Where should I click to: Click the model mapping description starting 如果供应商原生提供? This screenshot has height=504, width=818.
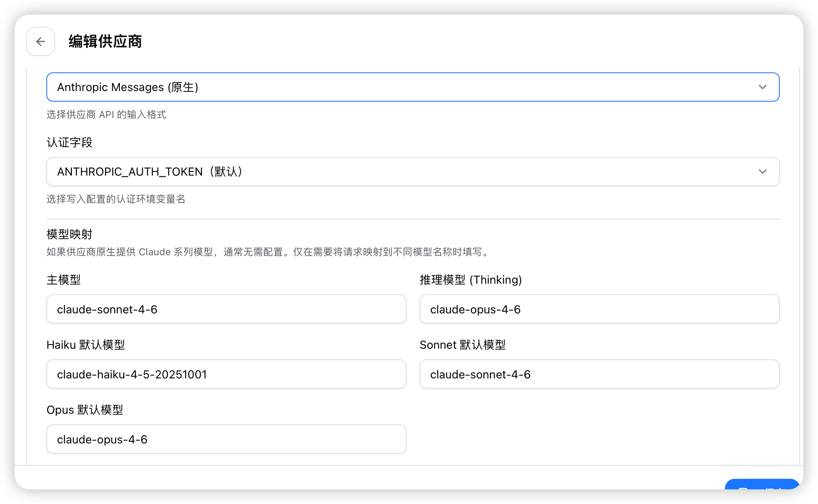[x=269, y=252]
